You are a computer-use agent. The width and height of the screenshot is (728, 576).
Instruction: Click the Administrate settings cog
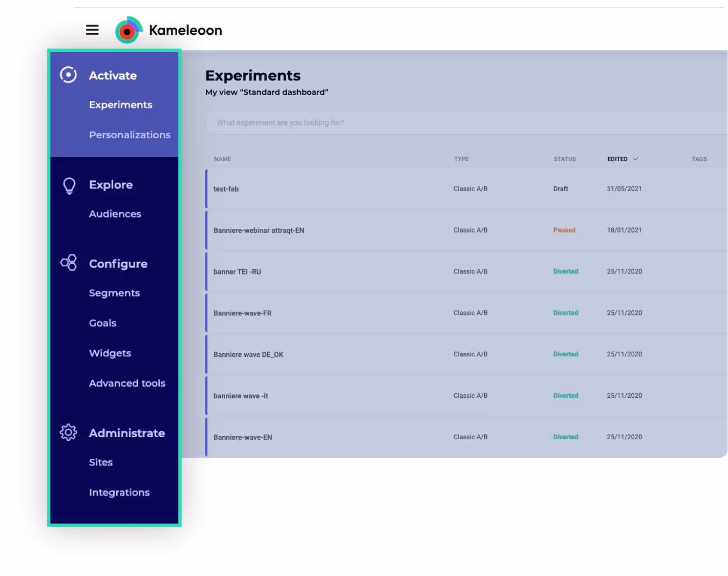(68, 432)
